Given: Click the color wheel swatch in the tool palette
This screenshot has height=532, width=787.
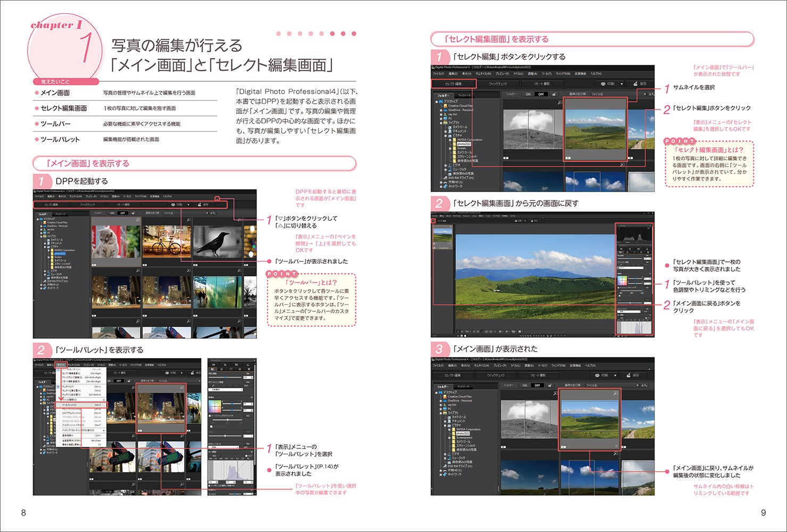Looking at the screenshot, I should [215, 406].
